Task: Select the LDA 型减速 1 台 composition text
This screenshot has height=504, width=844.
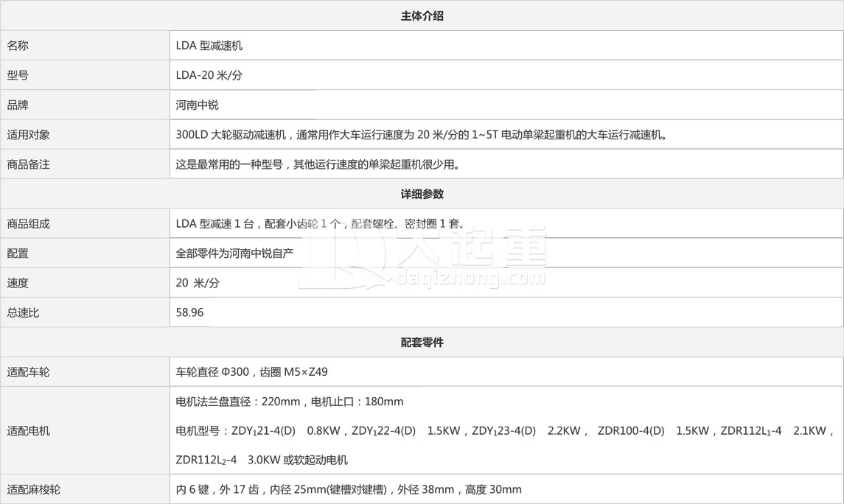Action: coord(320,224)
